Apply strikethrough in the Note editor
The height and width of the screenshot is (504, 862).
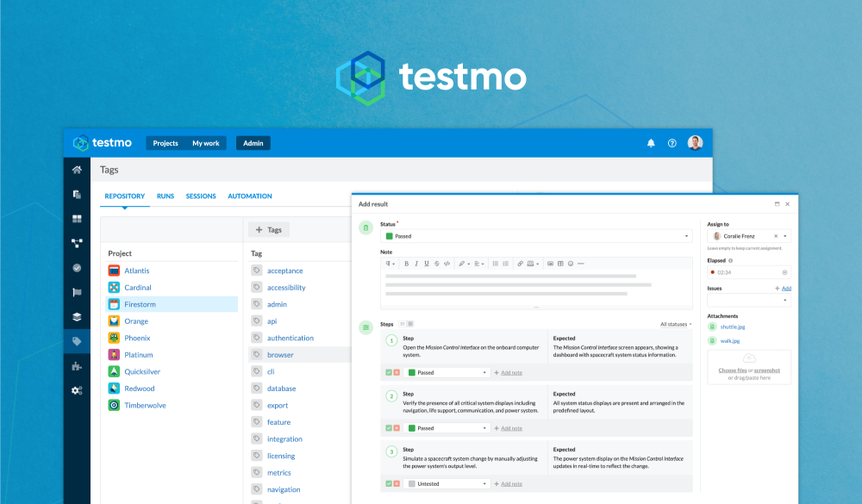(x=436, y=264)
